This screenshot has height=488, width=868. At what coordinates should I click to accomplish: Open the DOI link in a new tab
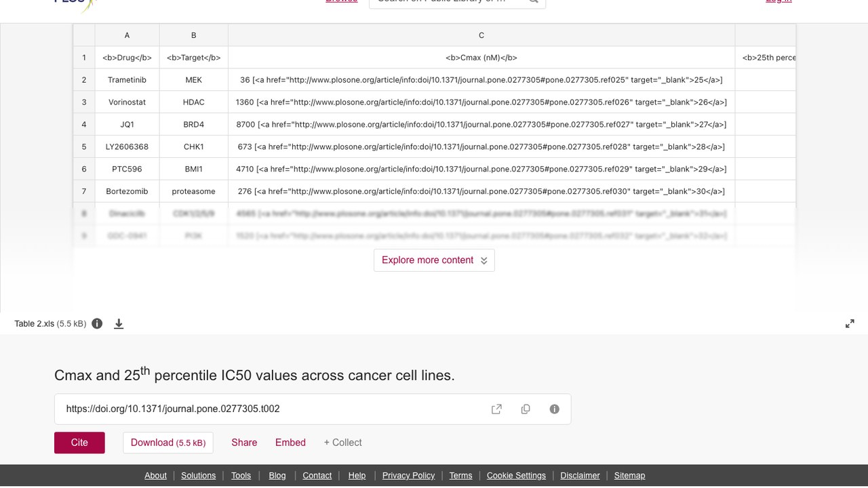click(x=496, y=409)
